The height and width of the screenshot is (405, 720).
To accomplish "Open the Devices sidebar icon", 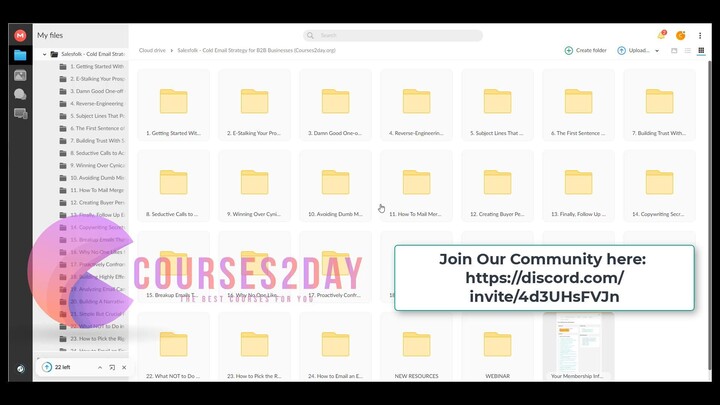I will [x=20, y=113].
